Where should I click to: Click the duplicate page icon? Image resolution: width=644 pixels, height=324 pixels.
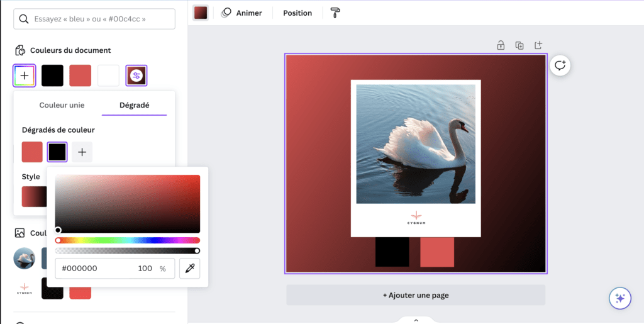(x=519, y=45)
